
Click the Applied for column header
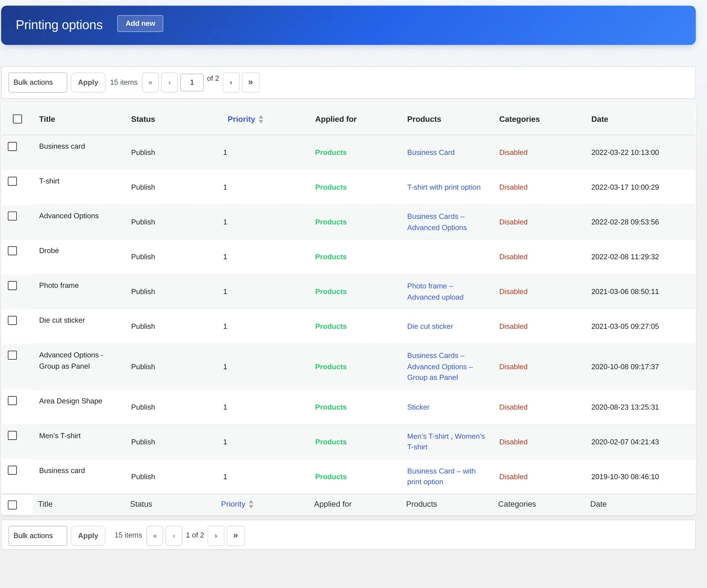pos(336,119)
